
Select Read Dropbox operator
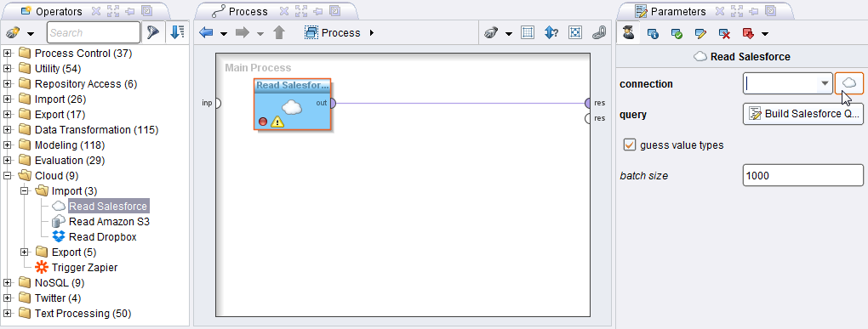(102, 236)
